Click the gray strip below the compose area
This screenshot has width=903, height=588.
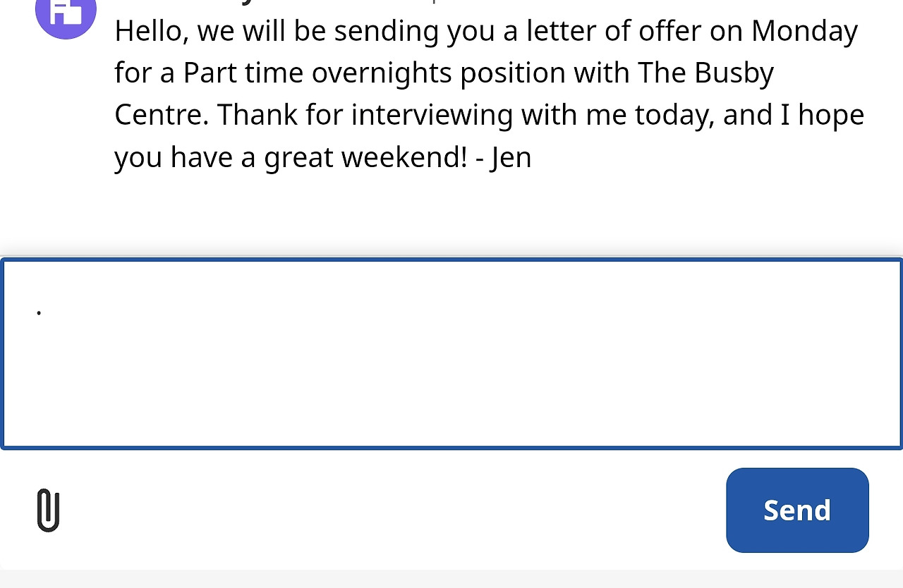pyautogui.click(x=451, y=579)
